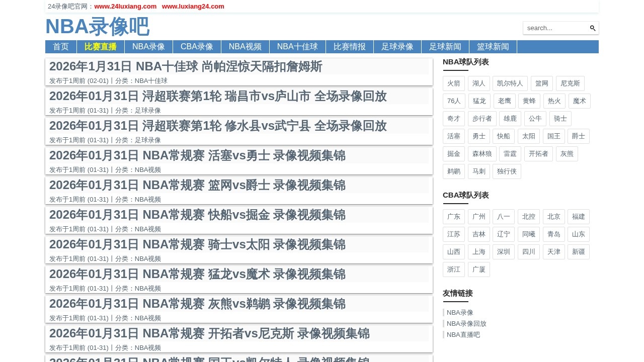644x362 pixels.
Task: Select the 湖人 team filter
Action: pyautogui.click(x=478, y=83)
